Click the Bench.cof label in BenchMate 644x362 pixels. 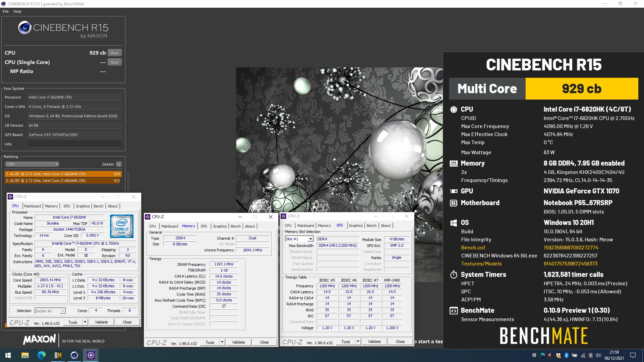473,248
